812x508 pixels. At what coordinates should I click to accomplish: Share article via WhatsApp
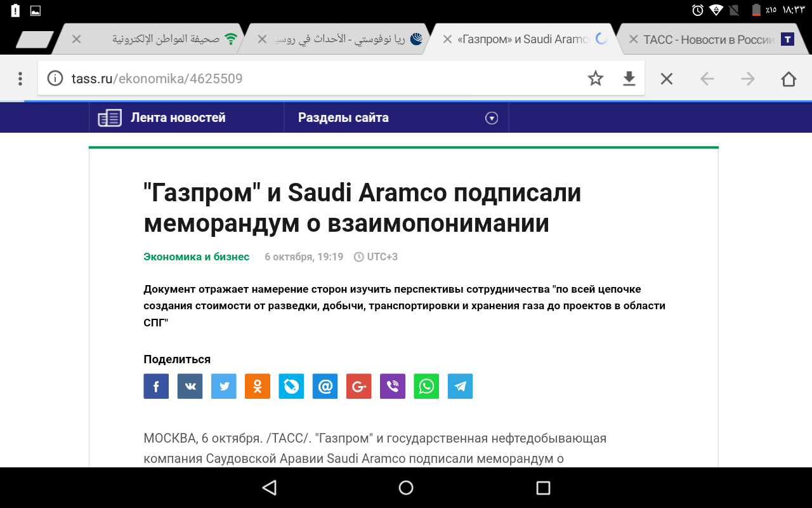tap(426, 386)
